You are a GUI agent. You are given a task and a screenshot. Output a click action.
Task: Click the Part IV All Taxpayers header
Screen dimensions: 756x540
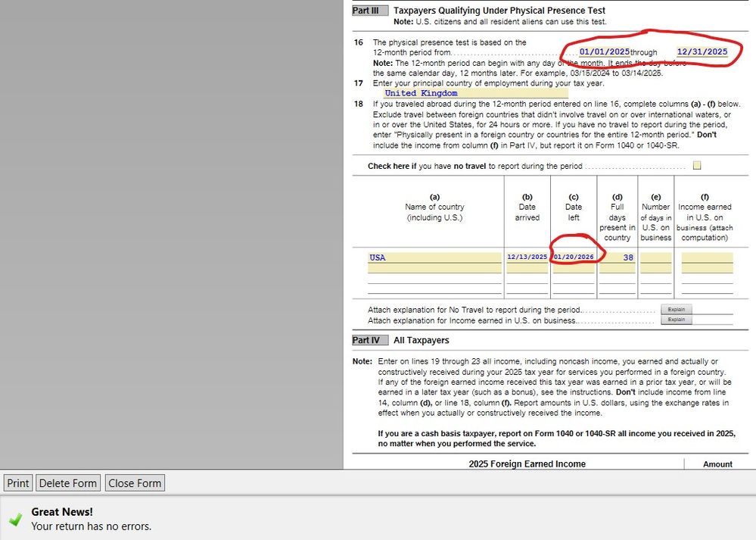[x=369, y=340]
